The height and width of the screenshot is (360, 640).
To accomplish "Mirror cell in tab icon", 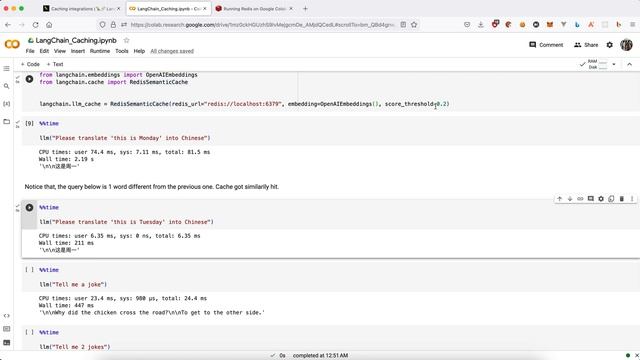I will click(x=611, y=199).
